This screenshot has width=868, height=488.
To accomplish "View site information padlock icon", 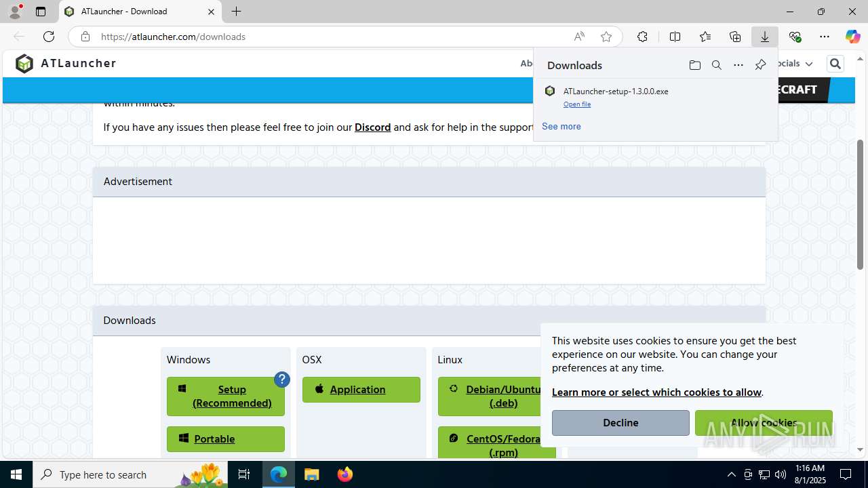I will click(x=85, y=37).
